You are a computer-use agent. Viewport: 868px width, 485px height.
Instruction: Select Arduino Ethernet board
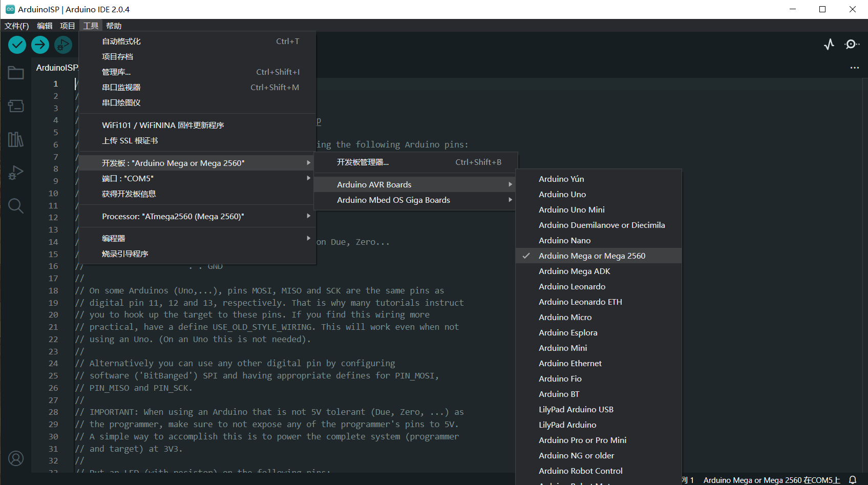pos(599,363)
